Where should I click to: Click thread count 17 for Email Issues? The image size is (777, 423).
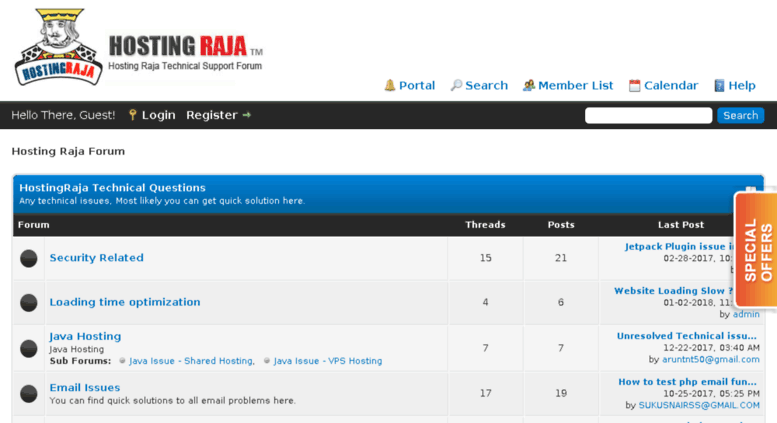point(486,393)
